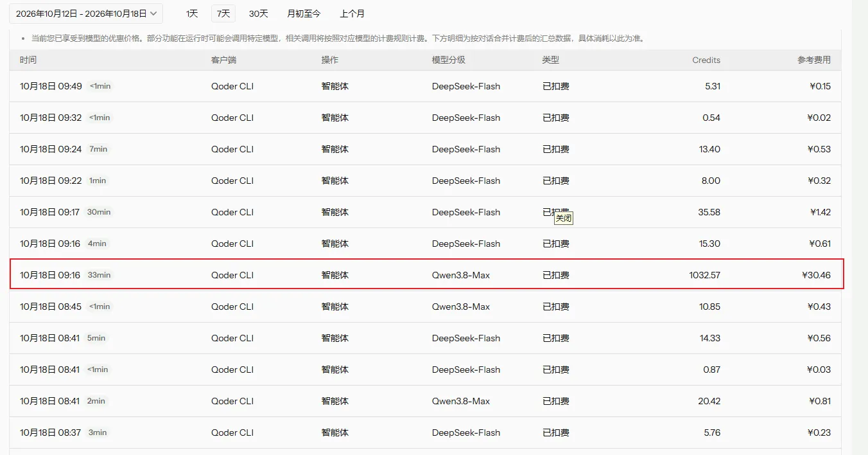This screenshot has height=455, width=868.
Task: Click 已扣费 in the 08:45 row
Action: pyautogui.click(x=556, y=307)
